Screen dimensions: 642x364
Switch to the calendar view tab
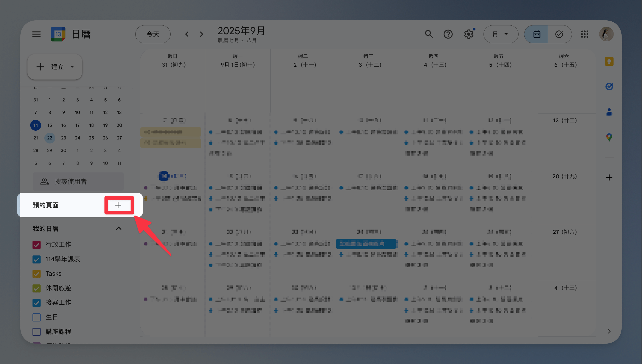[537, 34]
